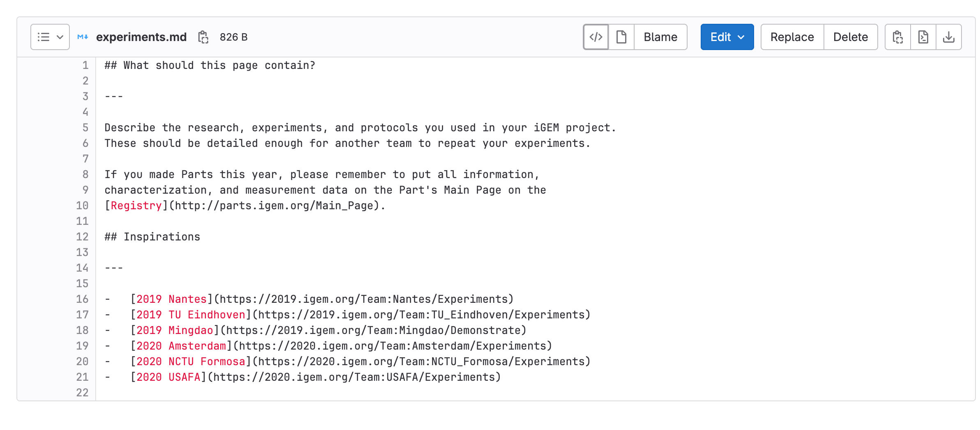980x430 pixels.
Task: Open raw file view
Action: click(x=923, y=37)
